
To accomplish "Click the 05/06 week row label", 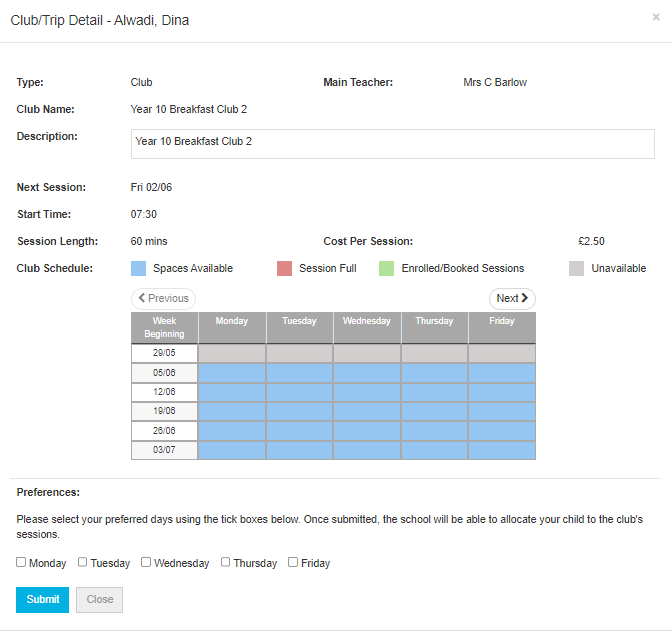I will pyautogui.click(x=164, y=373).
